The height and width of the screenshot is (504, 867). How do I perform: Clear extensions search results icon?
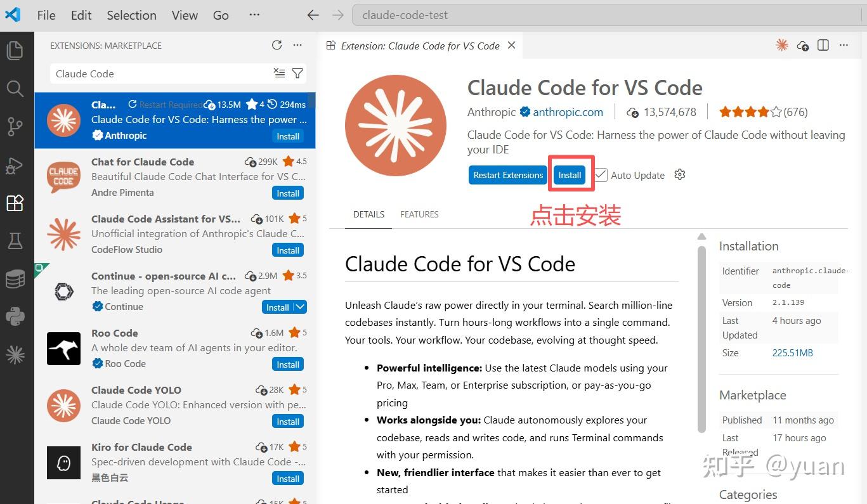coord(279,74)
